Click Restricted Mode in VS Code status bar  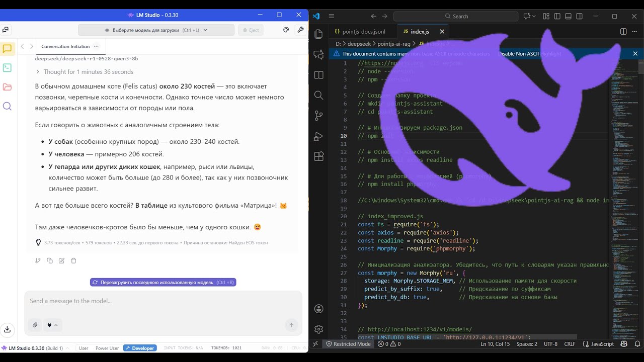click(348, 344)
